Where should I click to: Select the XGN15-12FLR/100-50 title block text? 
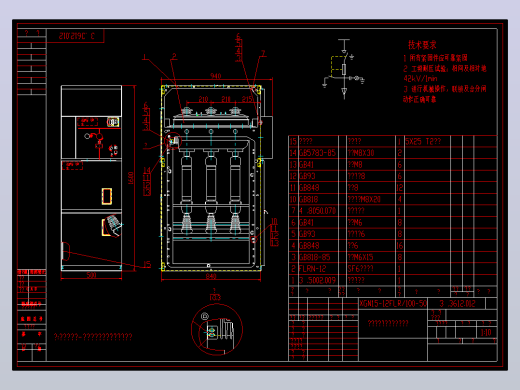pyautogui.click(x=393, y=303)
